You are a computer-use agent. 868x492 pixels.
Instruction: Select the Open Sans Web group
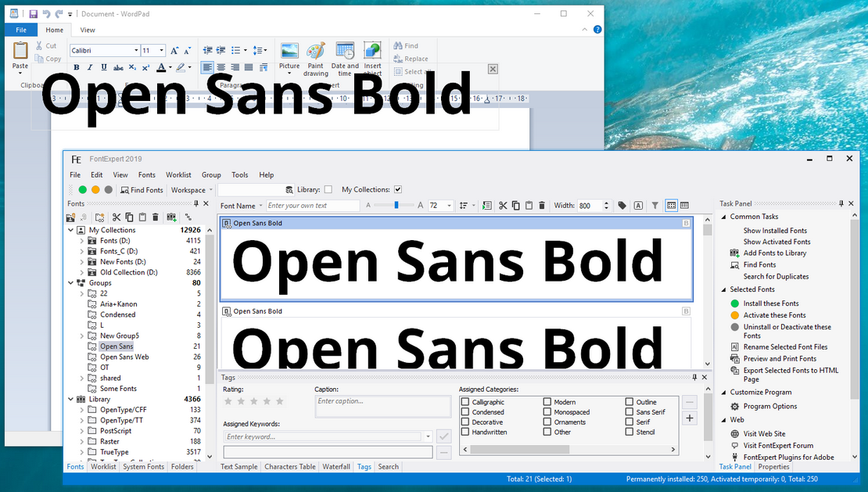(124, 357)
